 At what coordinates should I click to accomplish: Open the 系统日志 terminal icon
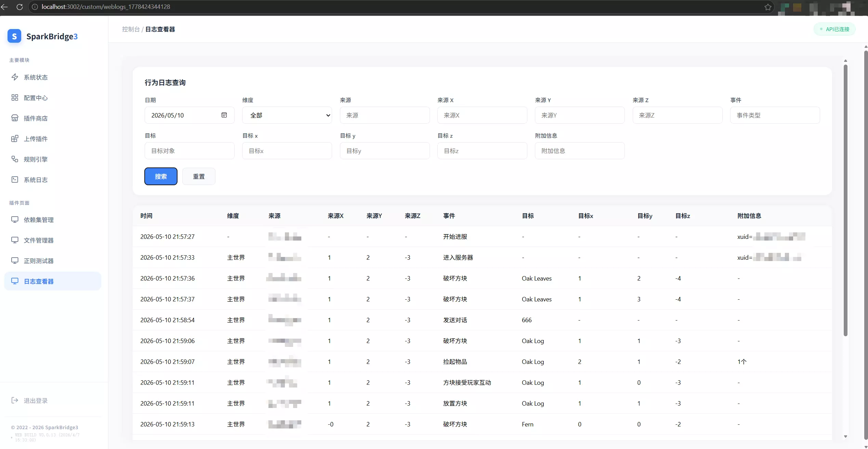(15, 179)
